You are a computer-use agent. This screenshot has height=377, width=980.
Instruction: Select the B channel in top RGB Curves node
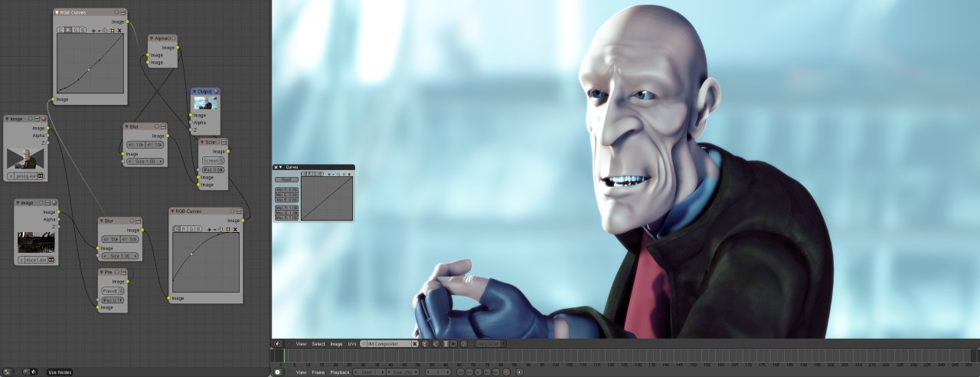pyautogui.click(x=83, y=30)
